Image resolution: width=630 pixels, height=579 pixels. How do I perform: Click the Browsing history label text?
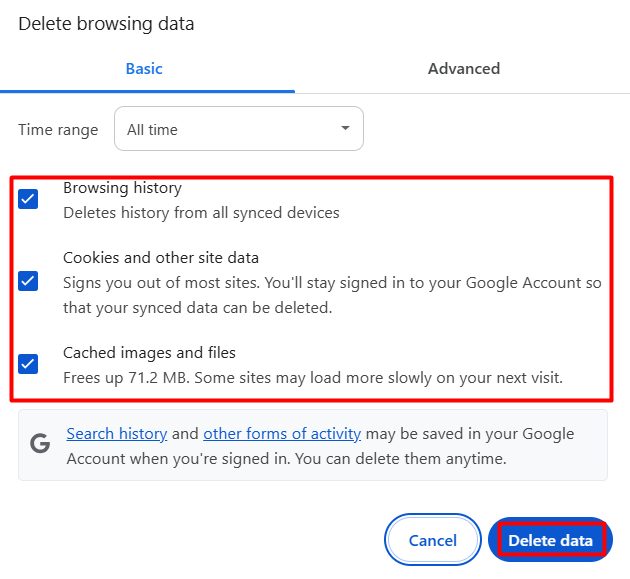[x=123, y=188]
